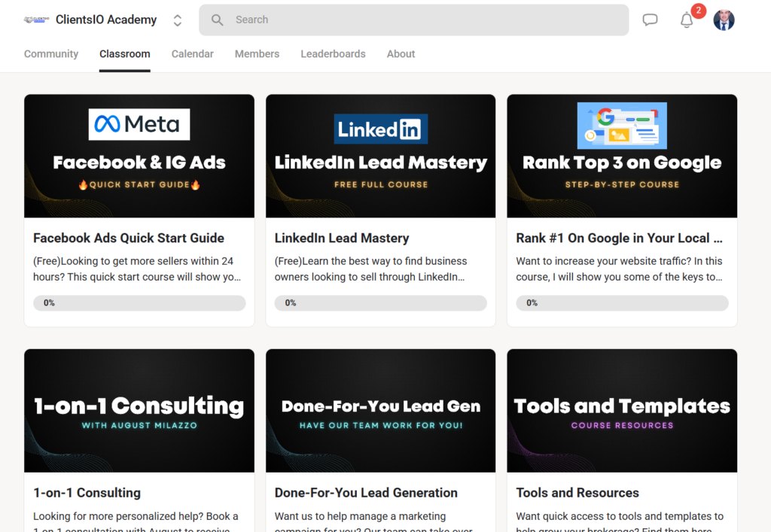Open LinkedIn Lead Mastery course banner
Image resolution: width=771 pixels, height=532 pixels.
[x=380, y=157]
